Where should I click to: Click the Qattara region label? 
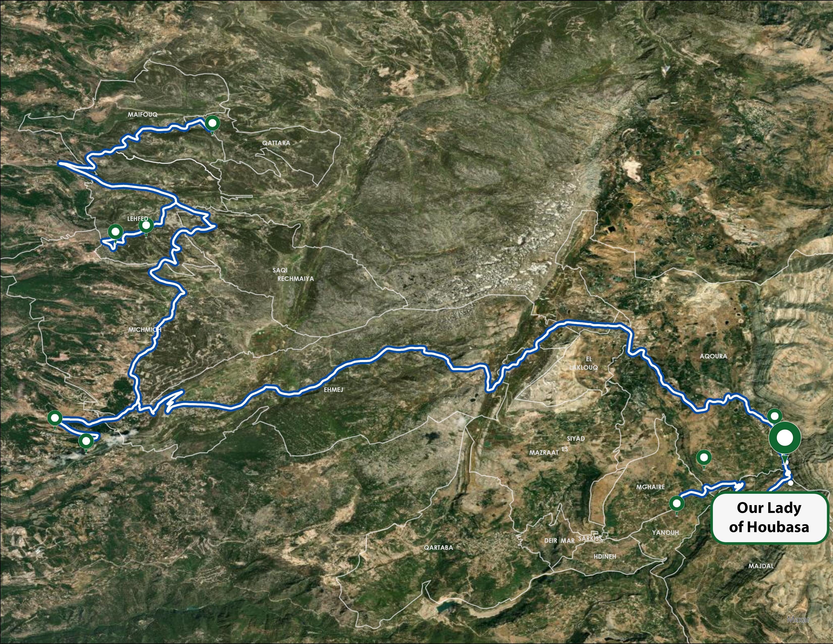(276, 143)
